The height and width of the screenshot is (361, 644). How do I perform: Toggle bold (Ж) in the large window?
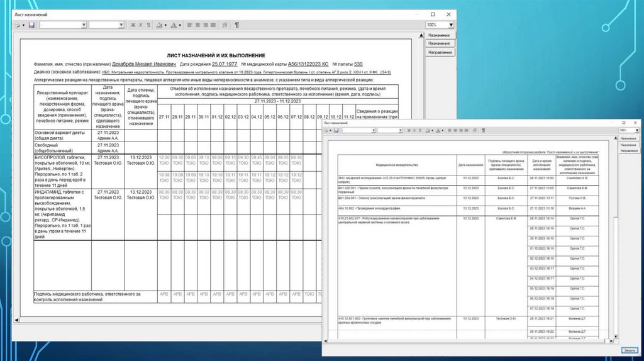click(x=133, y=25)
